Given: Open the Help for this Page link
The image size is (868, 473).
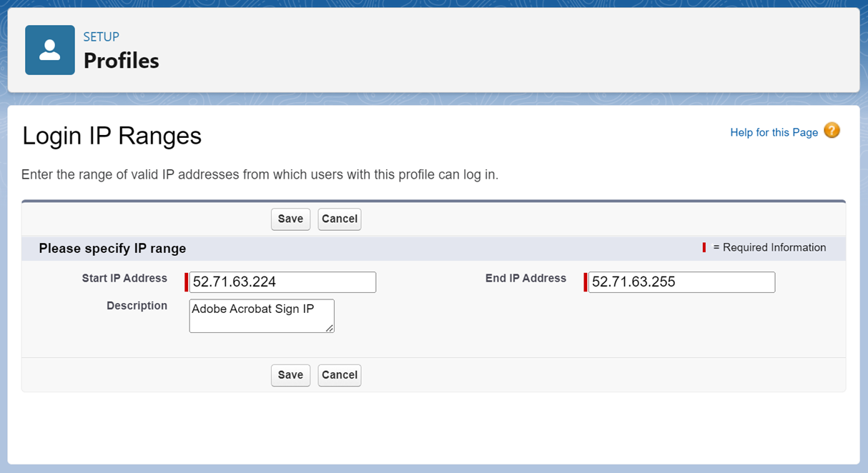Looking at the screenshot, I should (x=774, y=132).
